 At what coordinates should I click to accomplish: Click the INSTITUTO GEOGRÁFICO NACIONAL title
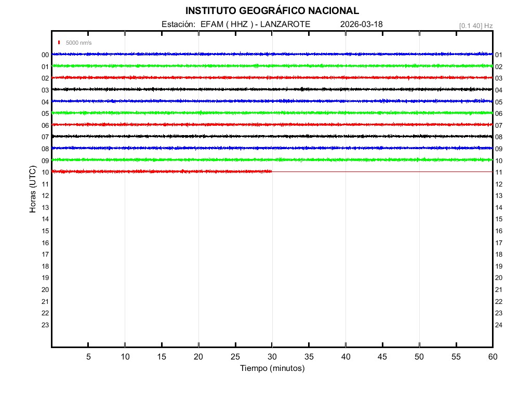pyautogui.click(x=272, y=11)
